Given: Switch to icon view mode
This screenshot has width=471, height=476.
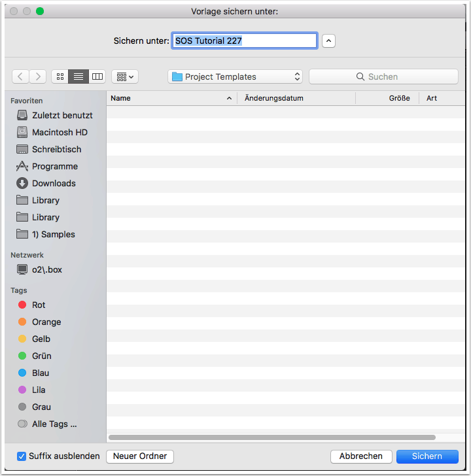Looking at the screenshot, I should pos(60,76).
